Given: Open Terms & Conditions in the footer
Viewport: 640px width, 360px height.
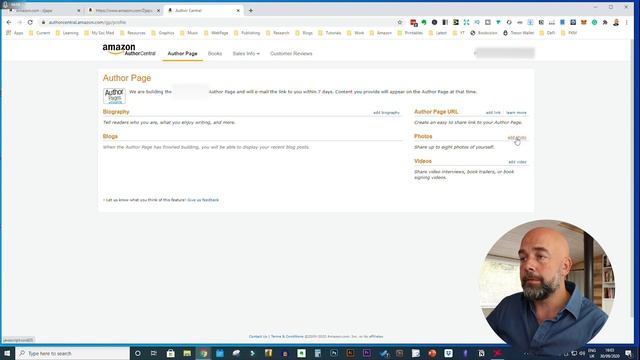Looking at the screenshot, I should pos(287,337).
